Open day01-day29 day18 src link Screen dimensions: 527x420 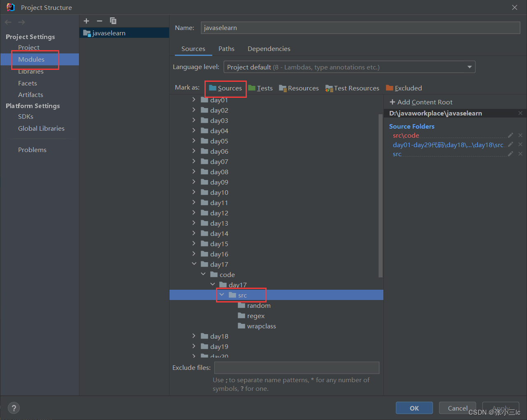[448, 145]
